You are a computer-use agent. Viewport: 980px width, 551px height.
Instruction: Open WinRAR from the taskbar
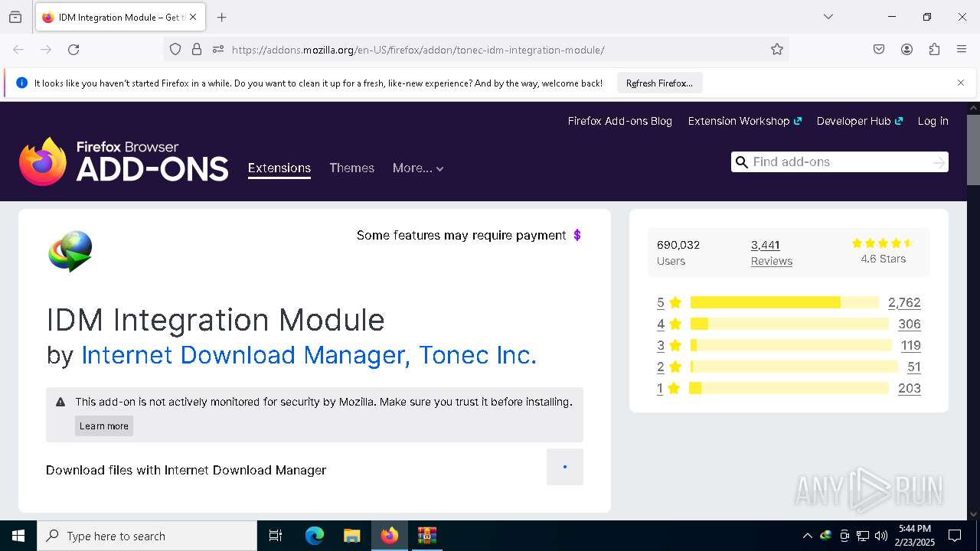pos(426,536)
